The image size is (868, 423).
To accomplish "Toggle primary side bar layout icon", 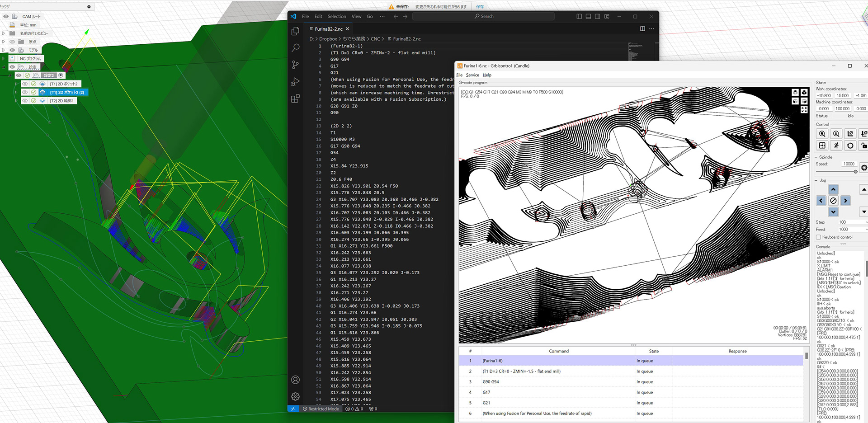I will coord(579,16).
